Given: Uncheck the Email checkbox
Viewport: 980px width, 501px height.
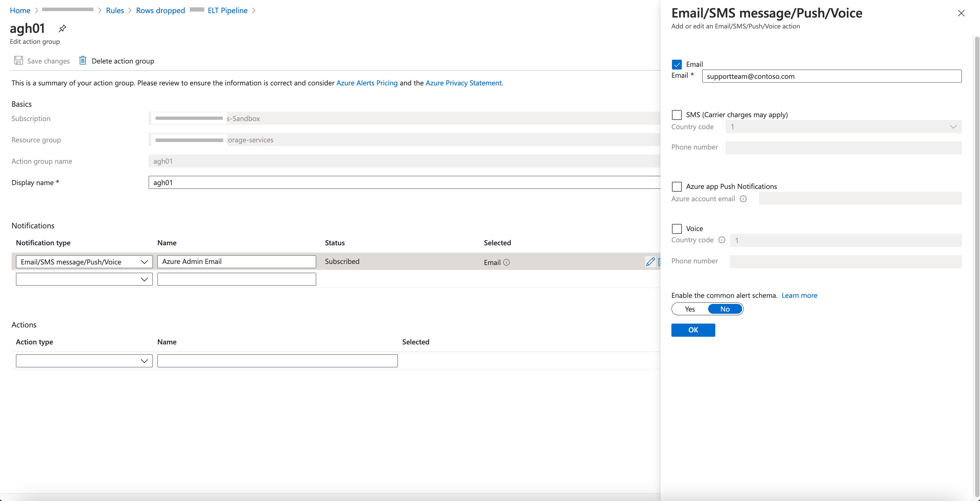Looking at the screenshot, I should 677,64.
